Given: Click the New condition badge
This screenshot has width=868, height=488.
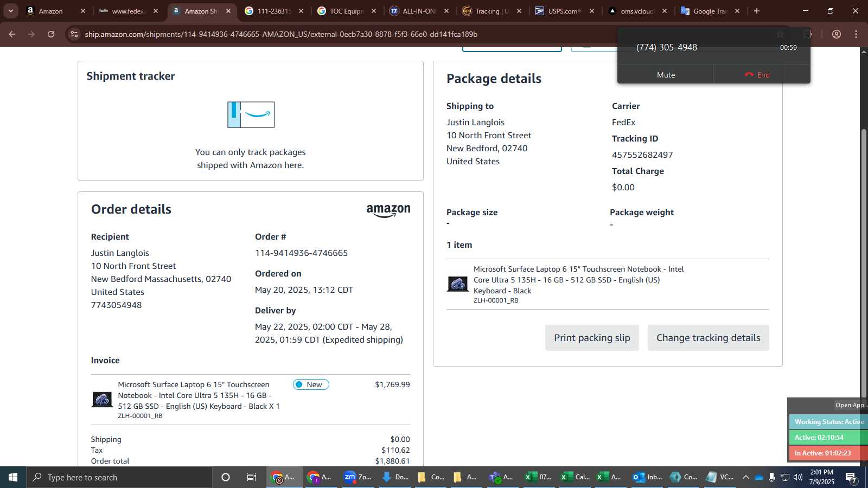Looking at the screenshot, I should click(311, 384).
